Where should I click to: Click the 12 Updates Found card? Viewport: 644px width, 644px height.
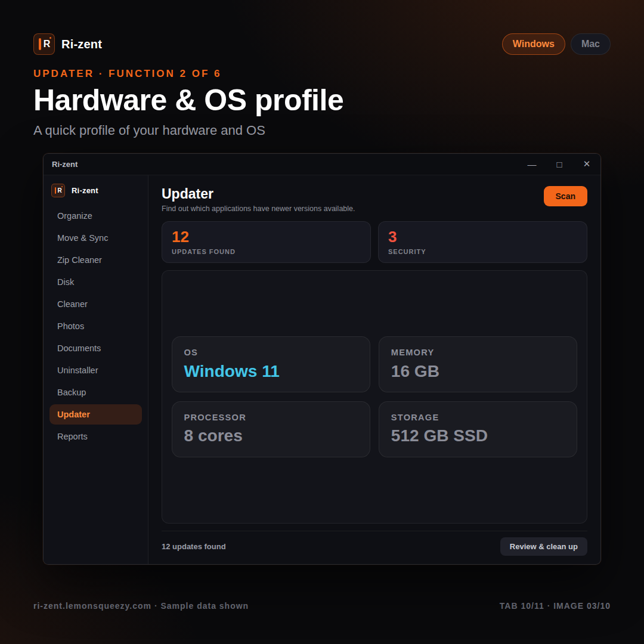[266, 242]
